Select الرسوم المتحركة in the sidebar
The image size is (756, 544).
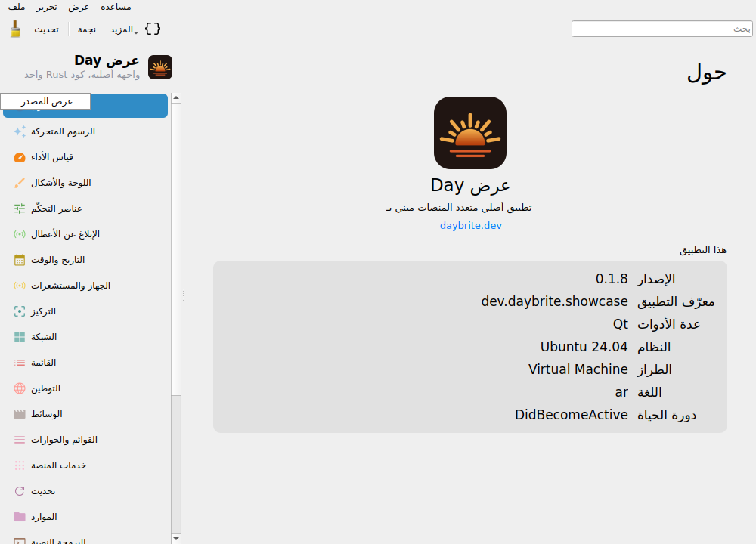85,131
